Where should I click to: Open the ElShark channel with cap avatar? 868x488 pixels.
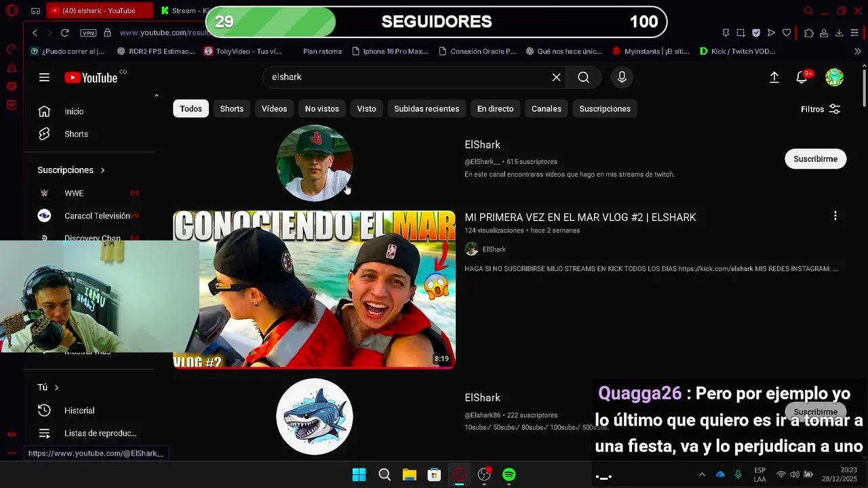tap(315, 163)
